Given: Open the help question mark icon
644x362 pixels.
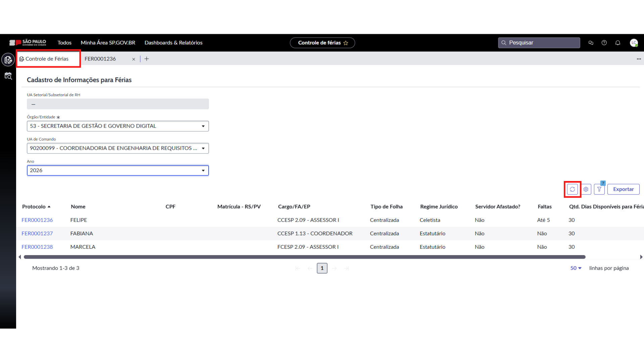Looking at the screenshot, I should 604,43.
